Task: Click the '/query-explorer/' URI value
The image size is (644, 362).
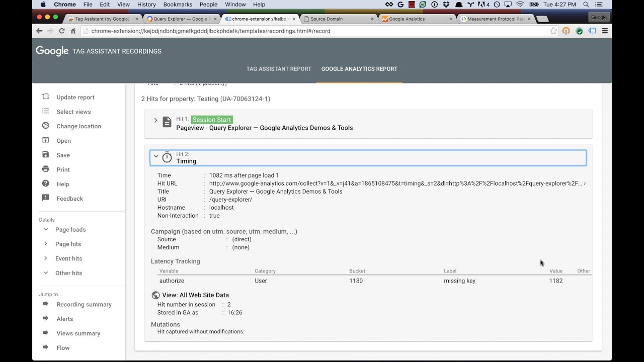Action: pos(230,200)
